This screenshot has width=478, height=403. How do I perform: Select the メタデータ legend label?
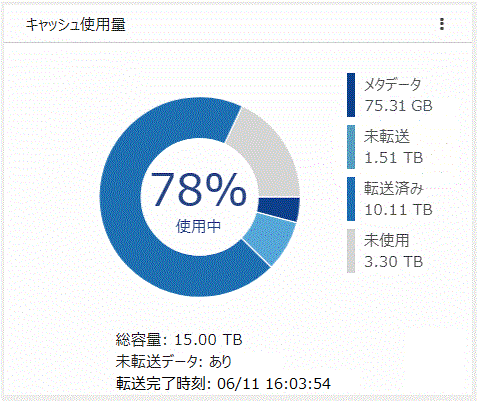coord(393,85)
